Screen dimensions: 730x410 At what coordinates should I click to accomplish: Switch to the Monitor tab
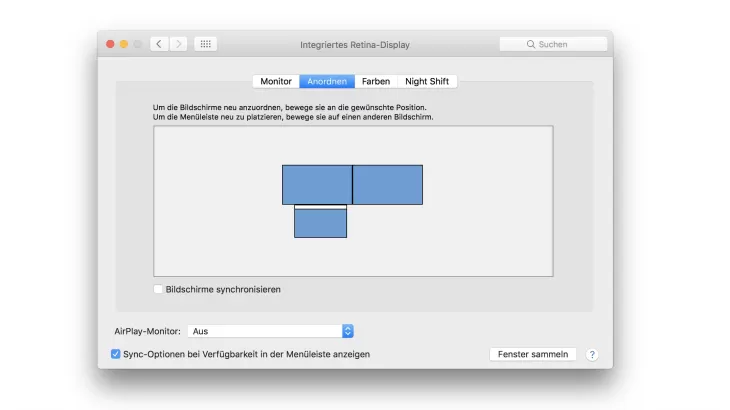click(x=276, y=81)
